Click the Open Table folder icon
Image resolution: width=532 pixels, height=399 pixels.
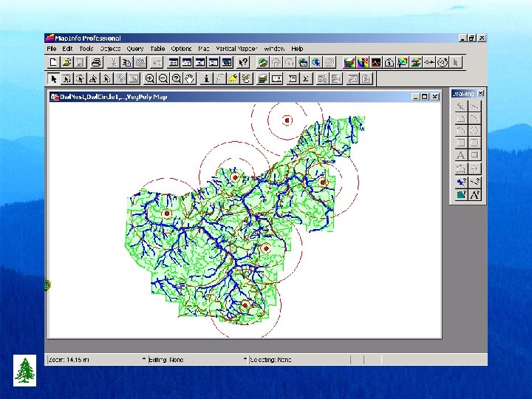click(66, 63)
